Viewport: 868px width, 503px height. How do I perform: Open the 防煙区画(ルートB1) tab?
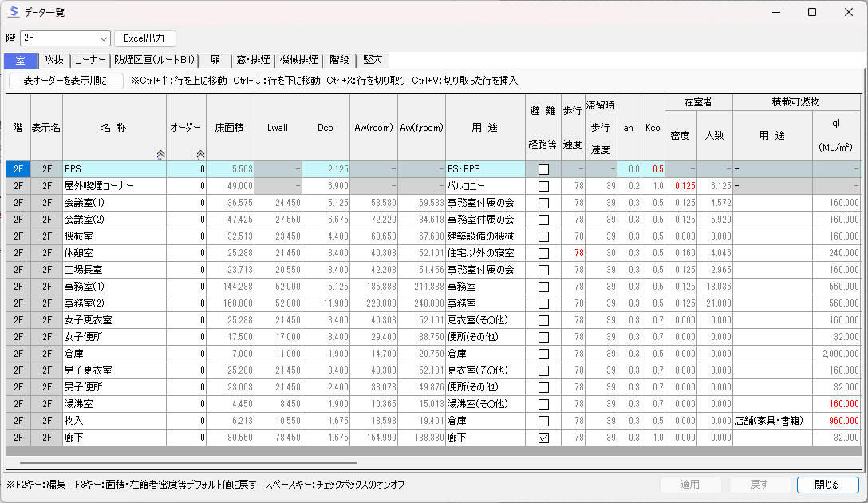(x=155, y=60)
